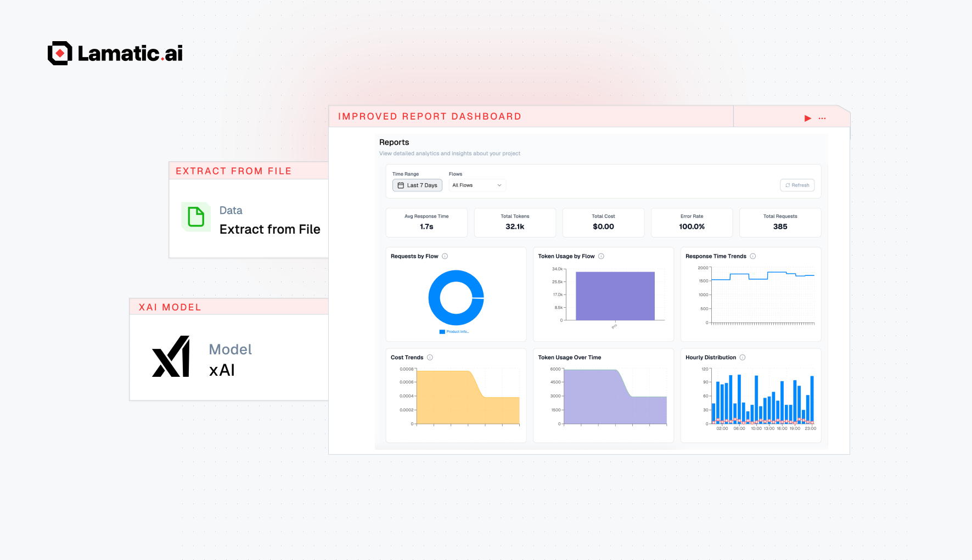
Task: Click the Refresh button
Action: click(x=797, y=185)
